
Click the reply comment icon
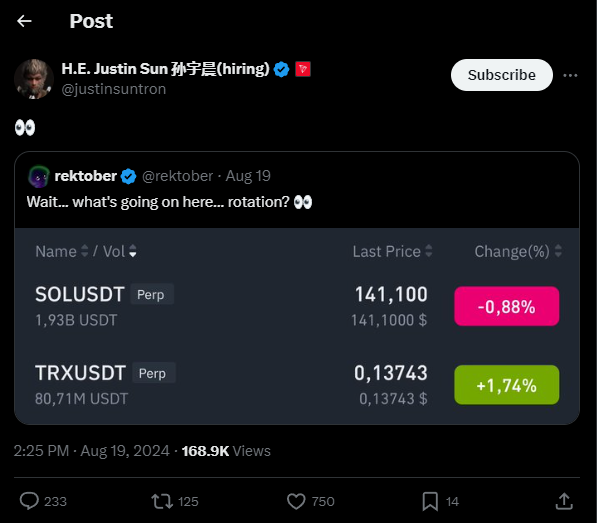(x=29, y=501)
